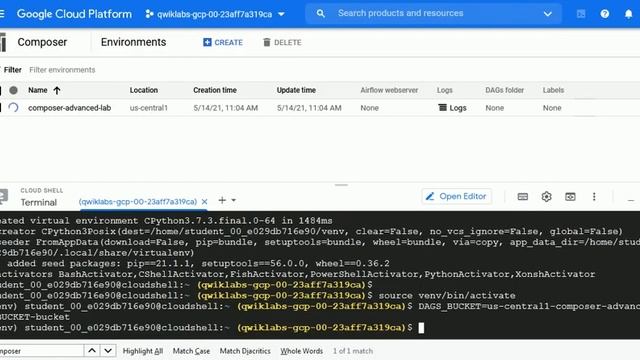Click the Logs column header
This screenshot has width=640, height=360.
pos(444,90)
